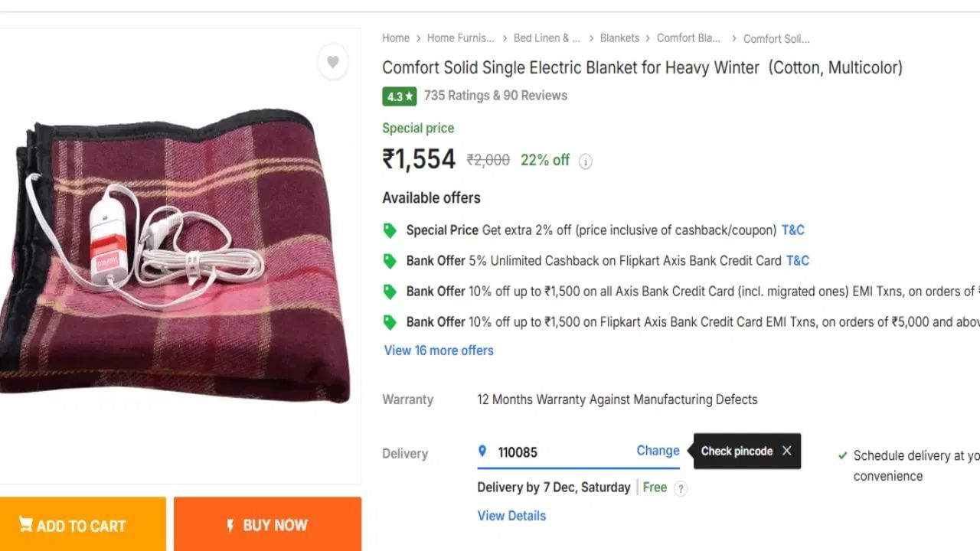Add product to wishlist with heart icon
This screenshot has height=551, width=980.
click(333, 62)
